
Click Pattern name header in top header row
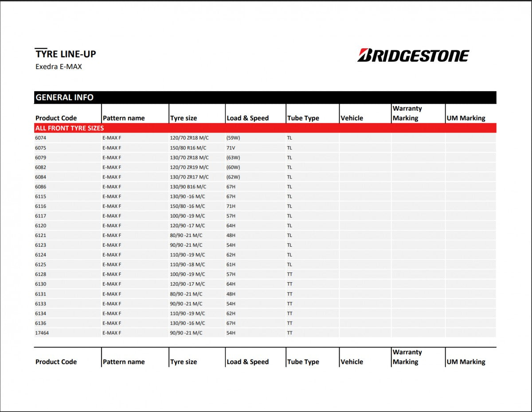point(124,118)
